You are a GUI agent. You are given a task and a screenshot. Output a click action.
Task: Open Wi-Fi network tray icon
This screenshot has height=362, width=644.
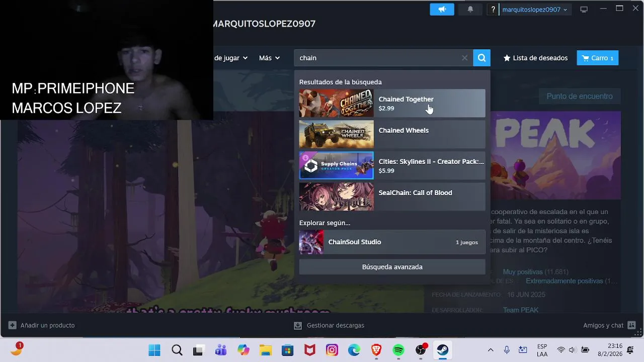click(561, 350)
